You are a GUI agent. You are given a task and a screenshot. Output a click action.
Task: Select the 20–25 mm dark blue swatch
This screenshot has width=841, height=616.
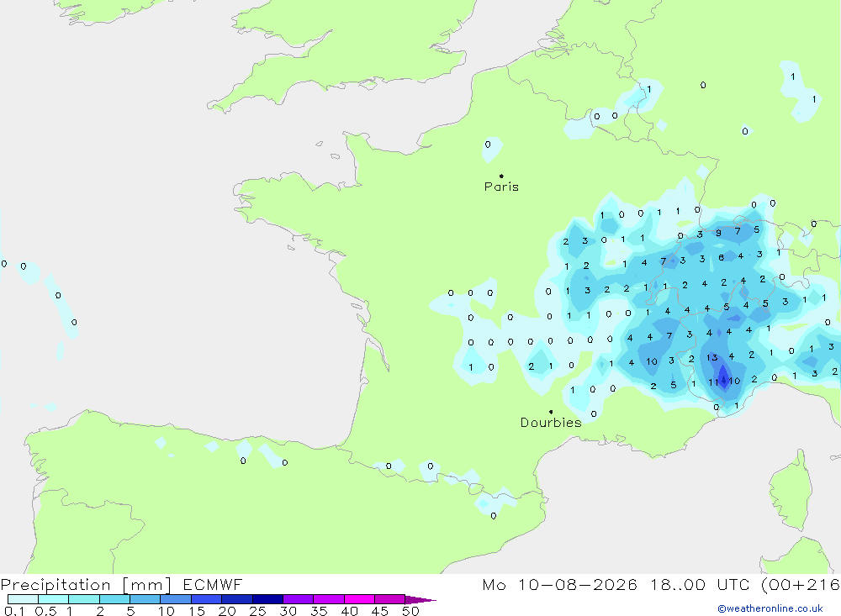coord(237,599)
